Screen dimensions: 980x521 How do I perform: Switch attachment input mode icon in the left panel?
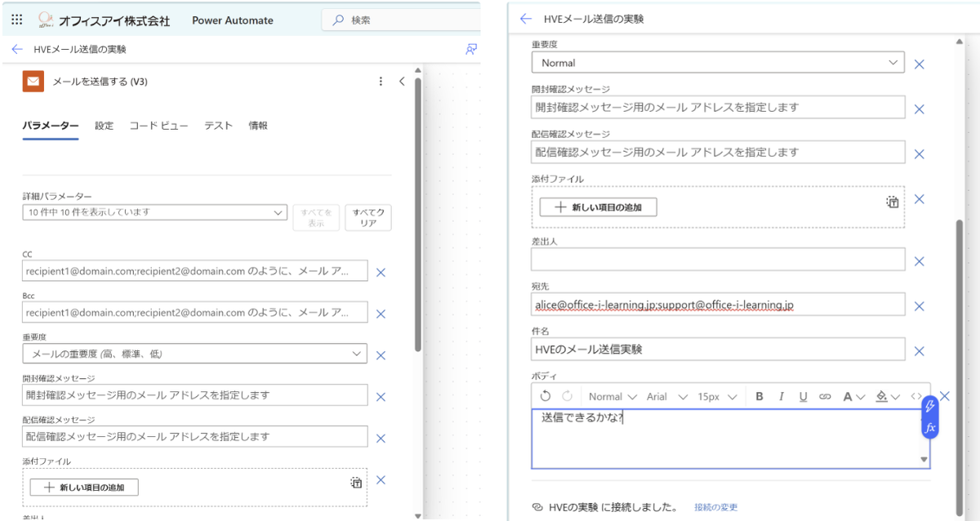pyautogui.click(x=356, y=483)
